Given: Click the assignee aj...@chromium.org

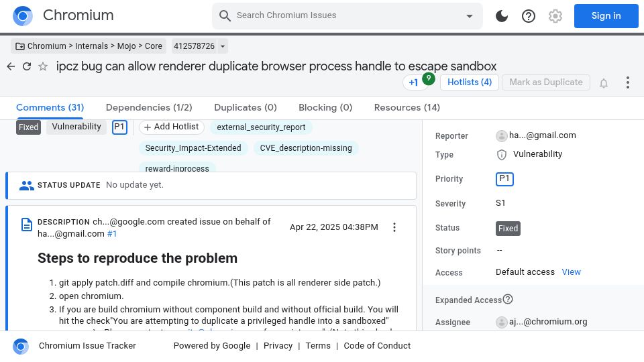Looking at the screenshot, I should click(x=548, y=322).
